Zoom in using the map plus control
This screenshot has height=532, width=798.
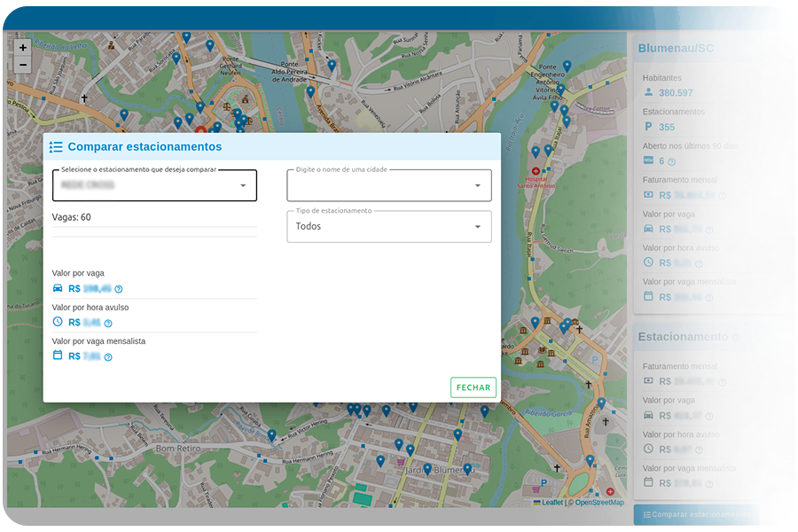coord(22,47)
